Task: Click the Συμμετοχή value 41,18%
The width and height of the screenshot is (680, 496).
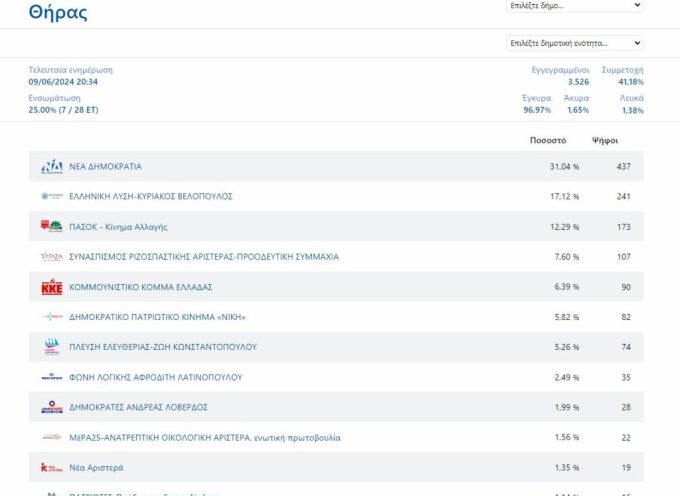Action: [631, 82]
